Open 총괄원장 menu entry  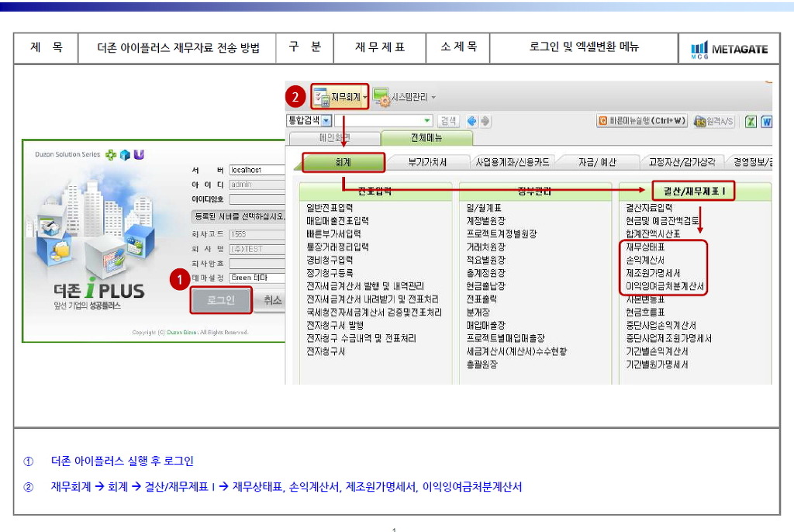click(482, 364)
